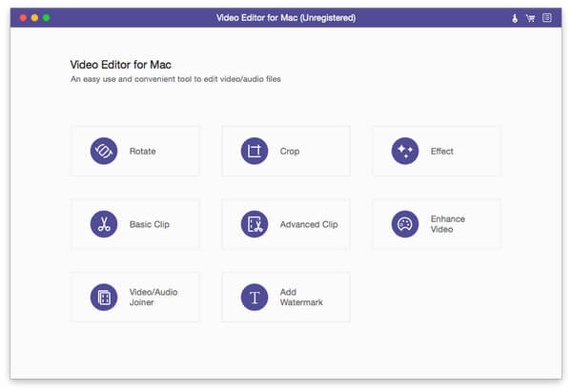Choose the Crop label text
Screen dimensions: 572x392
point(290,151)
